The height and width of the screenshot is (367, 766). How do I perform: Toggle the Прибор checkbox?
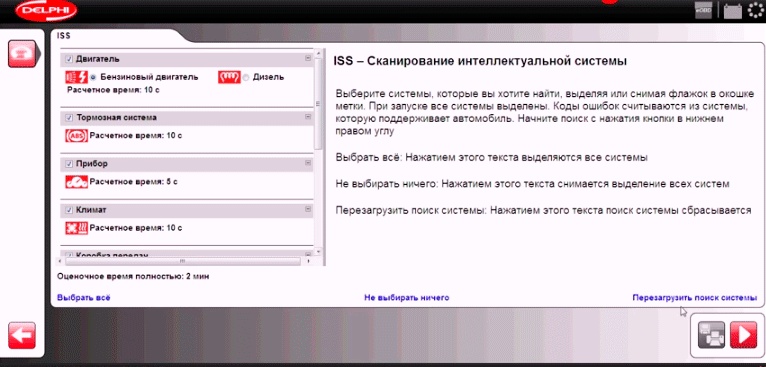click(x=69, y=164)
